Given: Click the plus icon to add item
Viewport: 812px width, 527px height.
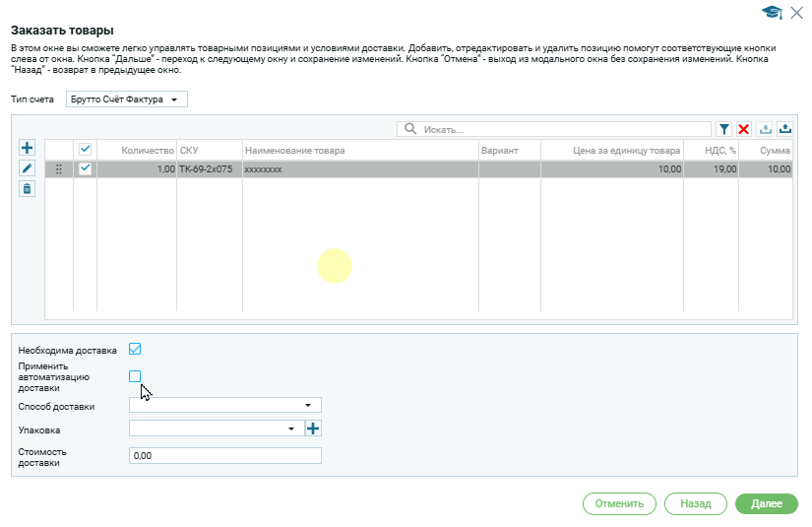Looking at the screenshot, I should [28, 148].
